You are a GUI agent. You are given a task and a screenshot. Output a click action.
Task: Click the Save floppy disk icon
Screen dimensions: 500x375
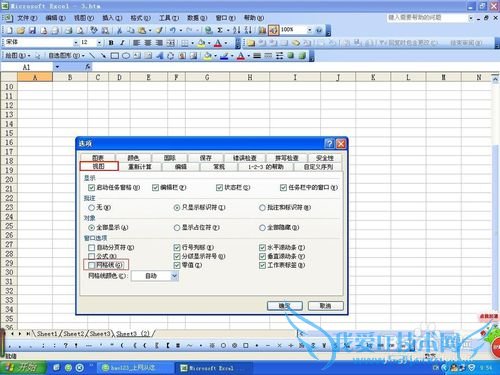pos(32,30)
